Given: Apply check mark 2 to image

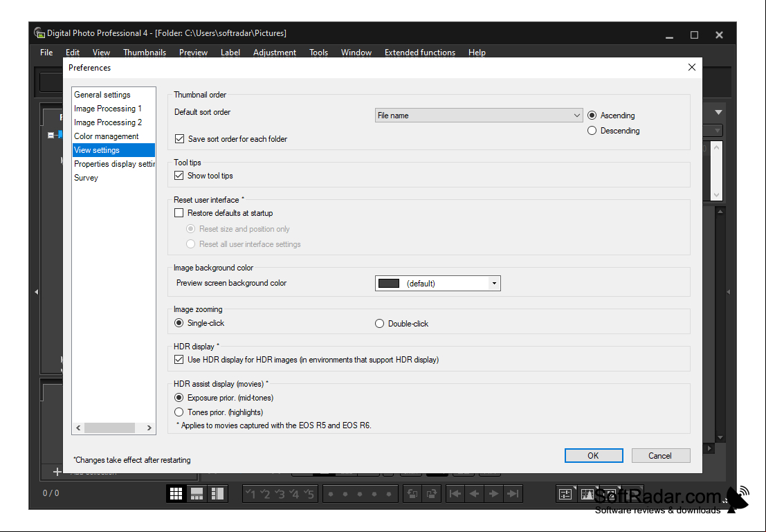Looking at the screenshot, I should pos(265,494).
